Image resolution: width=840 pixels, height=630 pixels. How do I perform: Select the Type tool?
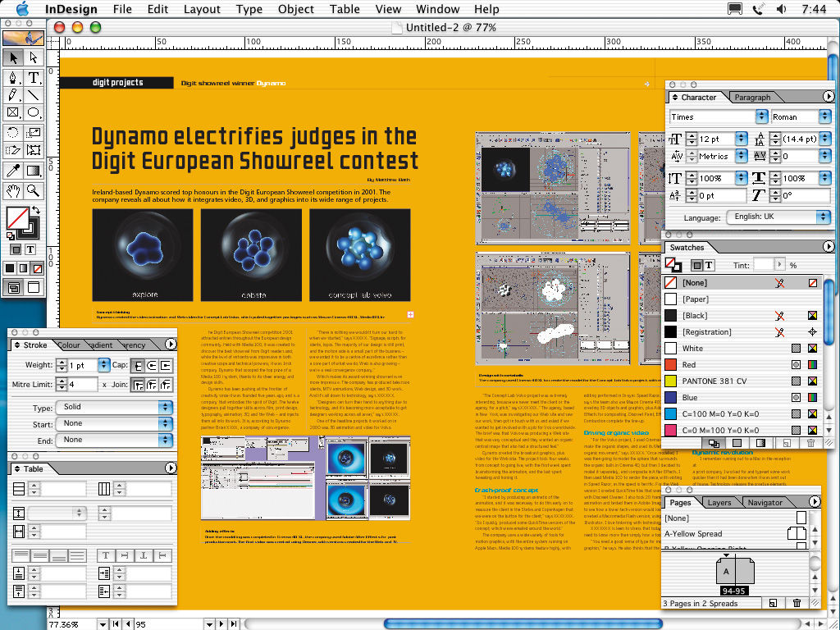point(33,78)
